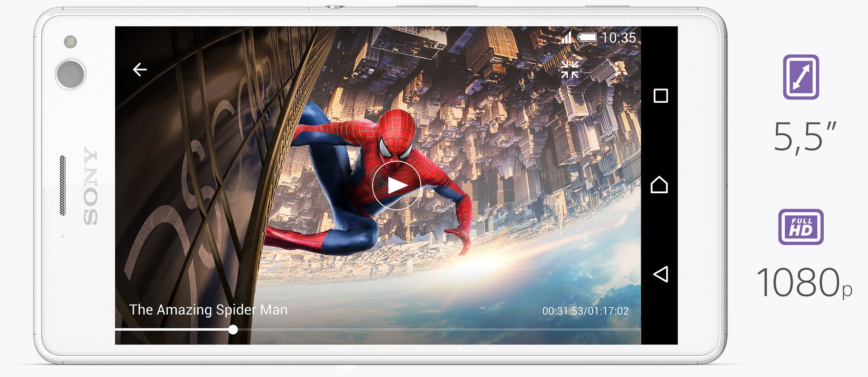Tap the Android home button
Image resolution: width=868 pixels, height=377 pixels.
click(659, 185)
